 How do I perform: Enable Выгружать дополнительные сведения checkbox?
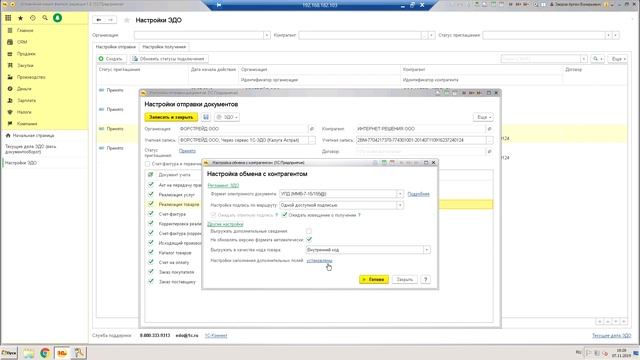click(309, 231)
